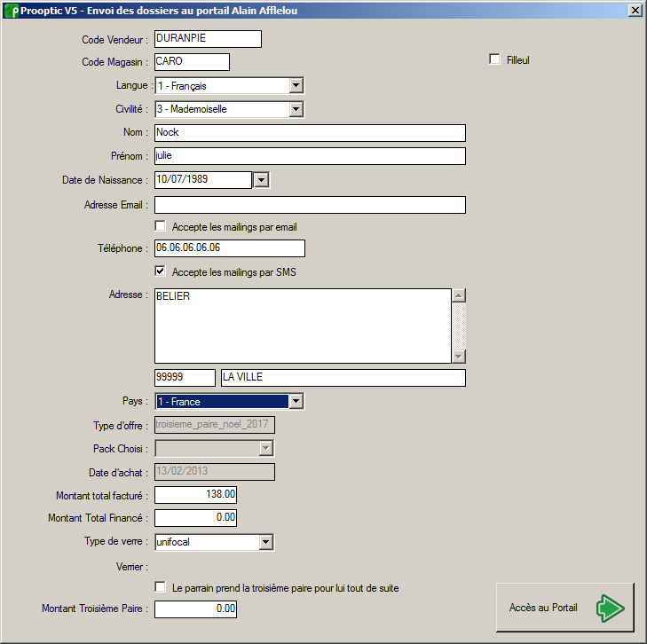Screen dimensions: 647x644
Task: Click the city field LA VILLE
Action: point(343,378)
